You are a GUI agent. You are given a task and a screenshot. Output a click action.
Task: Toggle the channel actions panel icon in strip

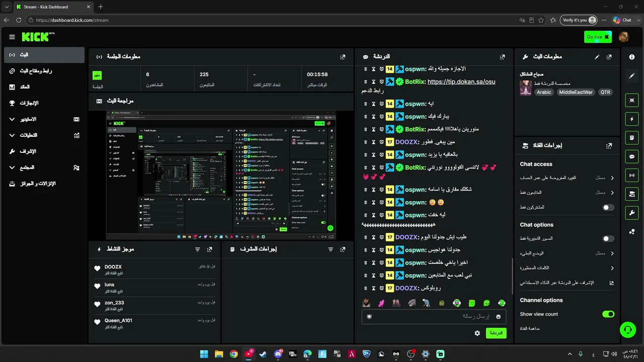(x=632, y=194)
